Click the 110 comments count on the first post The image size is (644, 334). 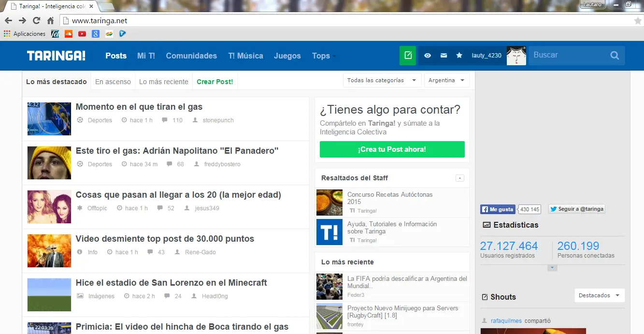click(x=177, y=120)
